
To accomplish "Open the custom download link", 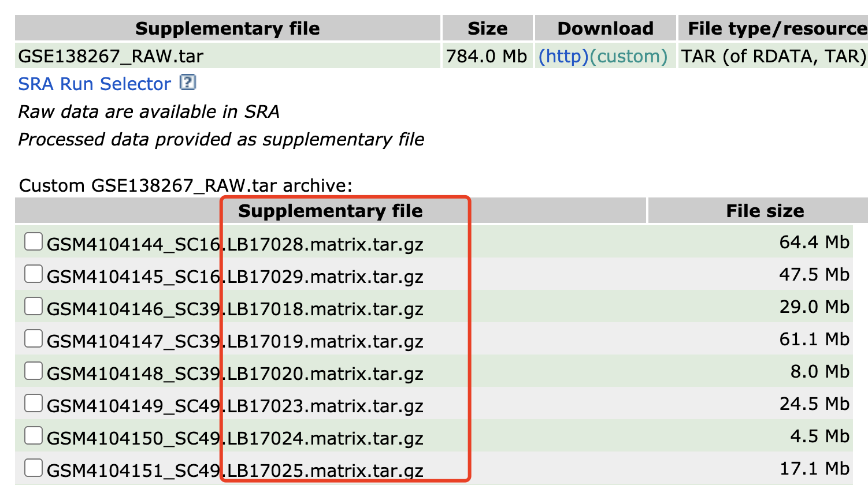I will click(x=628, y=57).
